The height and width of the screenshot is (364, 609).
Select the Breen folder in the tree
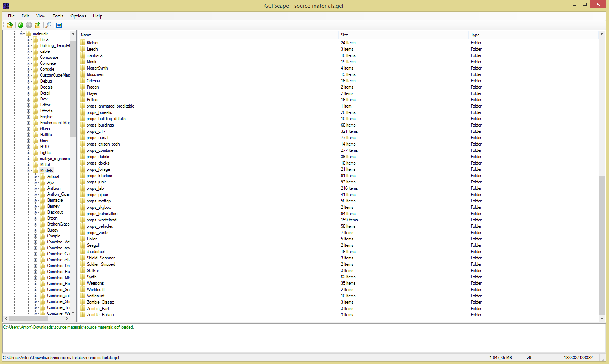[x=53, y=218]
